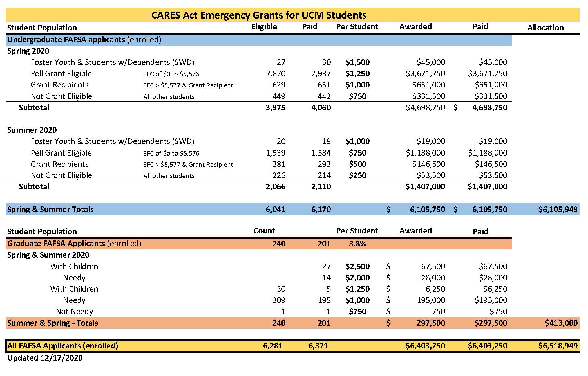Click the $331,500 awarded amount

click(x=429, y=96)
